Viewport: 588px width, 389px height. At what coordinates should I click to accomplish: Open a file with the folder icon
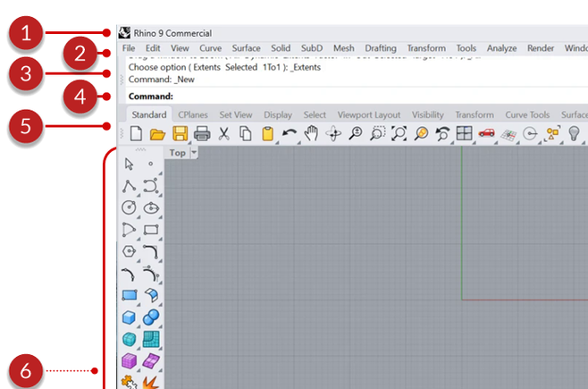(157, 134)
